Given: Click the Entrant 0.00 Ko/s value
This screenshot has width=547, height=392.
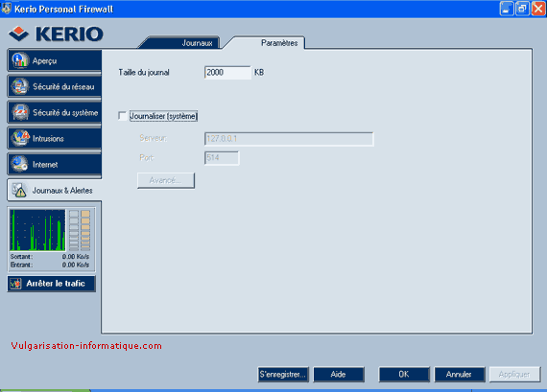Looking at the screenshot, I should coord(76,265).
